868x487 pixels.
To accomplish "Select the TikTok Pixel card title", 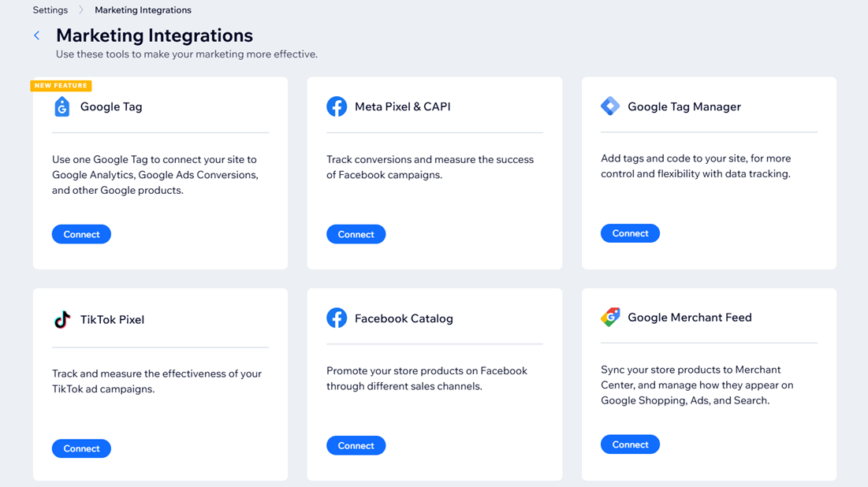I will (114, 319).
